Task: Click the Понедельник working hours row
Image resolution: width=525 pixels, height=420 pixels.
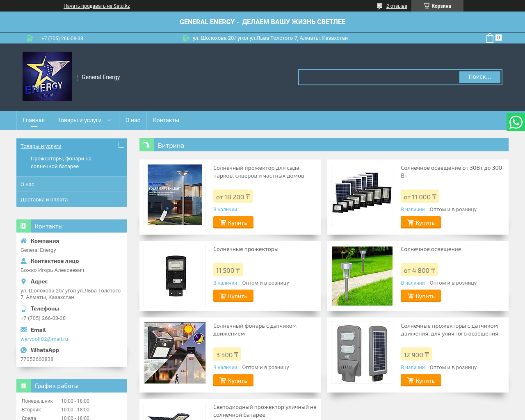Action: [55, 401]
